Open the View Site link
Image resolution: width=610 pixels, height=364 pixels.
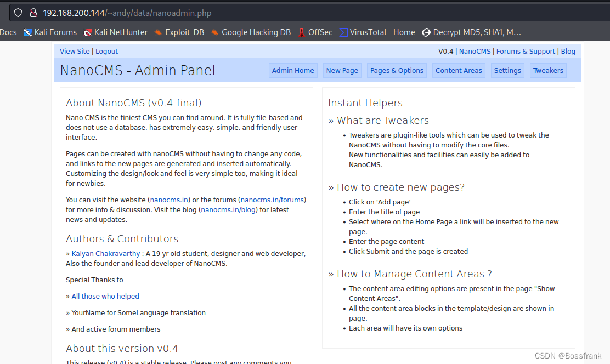75,52
